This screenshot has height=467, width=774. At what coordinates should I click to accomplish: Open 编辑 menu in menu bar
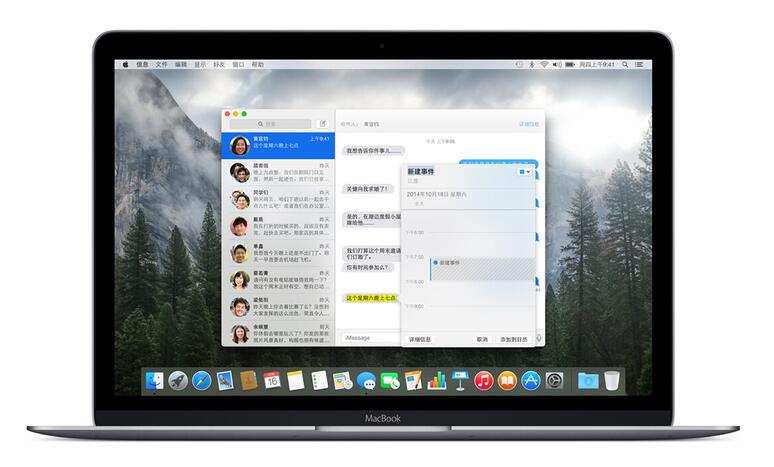(x=181, y=65)
